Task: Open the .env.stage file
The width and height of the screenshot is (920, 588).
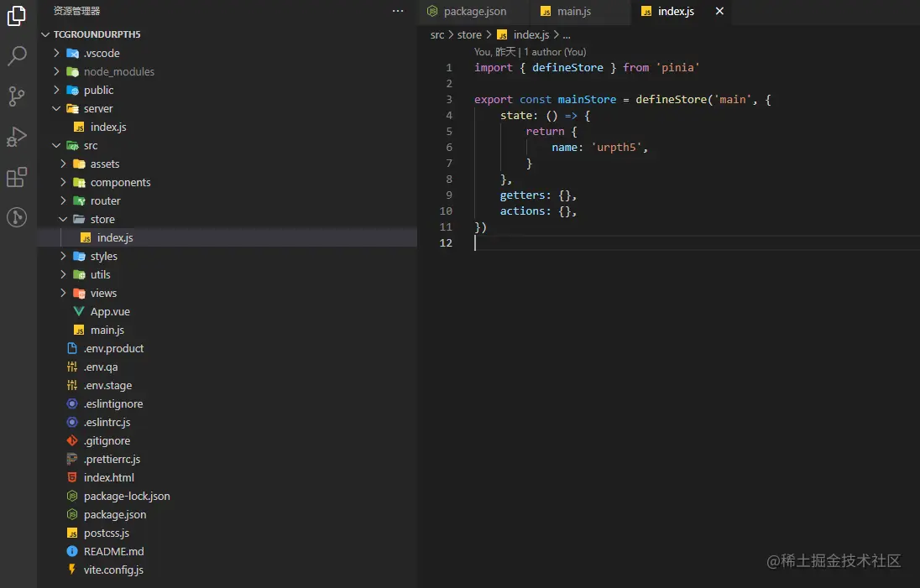Action: [x=107, y=385]
